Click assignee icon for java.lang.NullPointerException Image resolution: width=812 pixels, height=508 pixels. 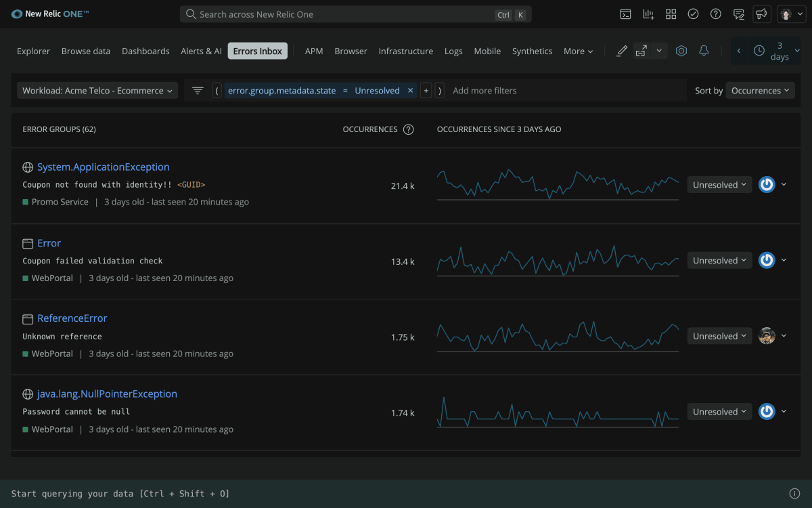tap(767, 411)
